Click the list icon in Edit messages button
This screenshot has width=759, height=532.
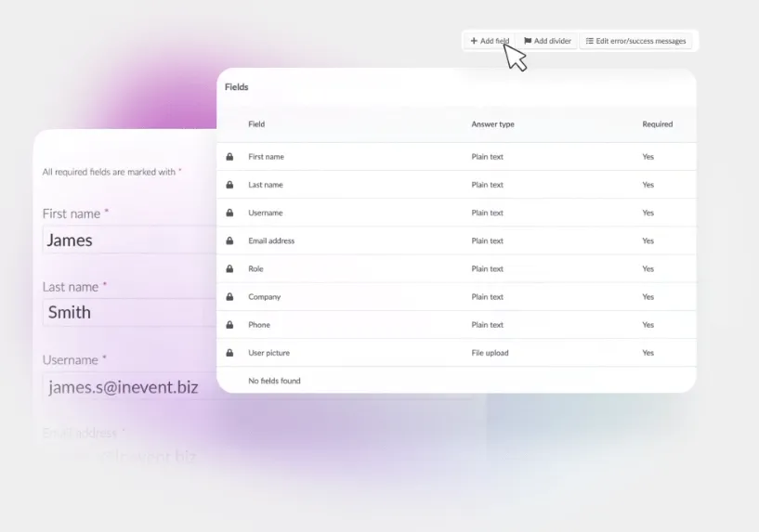pos(590,41)
